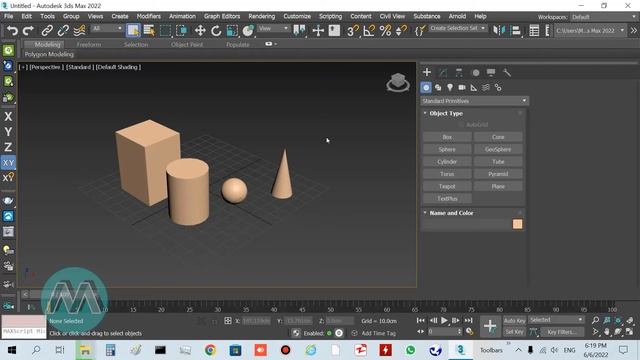Click the Unlink Selection icon
This screenshot has height=360, width=640.
pos(63,31)
